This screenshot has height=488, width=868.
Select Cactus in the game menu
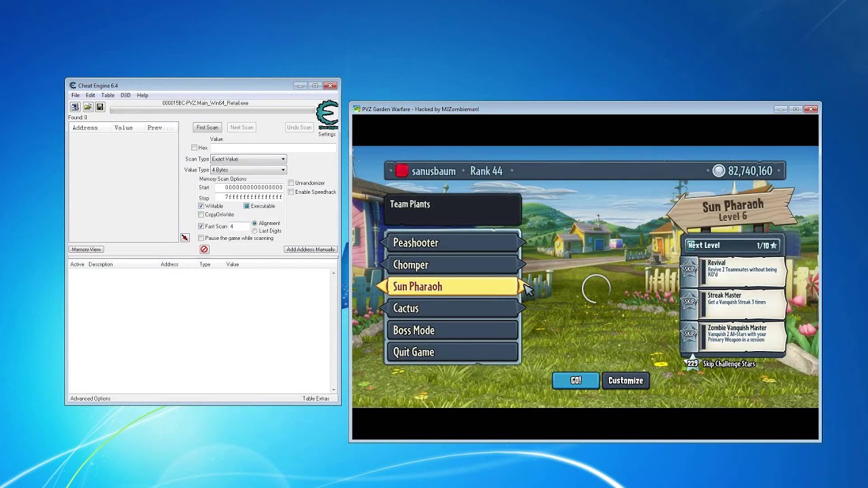[452, 308]
